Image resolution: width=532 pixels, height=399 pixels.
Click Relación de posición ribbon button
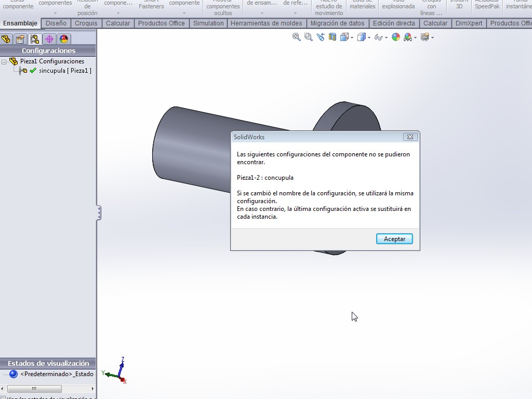(87, 7)
